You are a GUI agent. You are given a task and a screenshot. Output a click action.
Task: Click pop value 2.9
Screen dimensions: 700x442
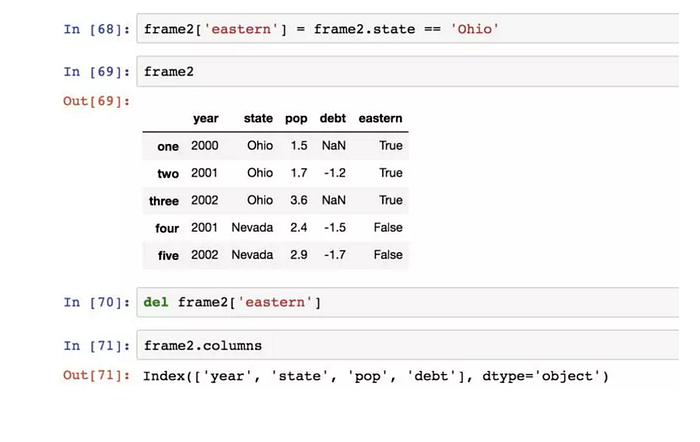(x=299, y=254)
